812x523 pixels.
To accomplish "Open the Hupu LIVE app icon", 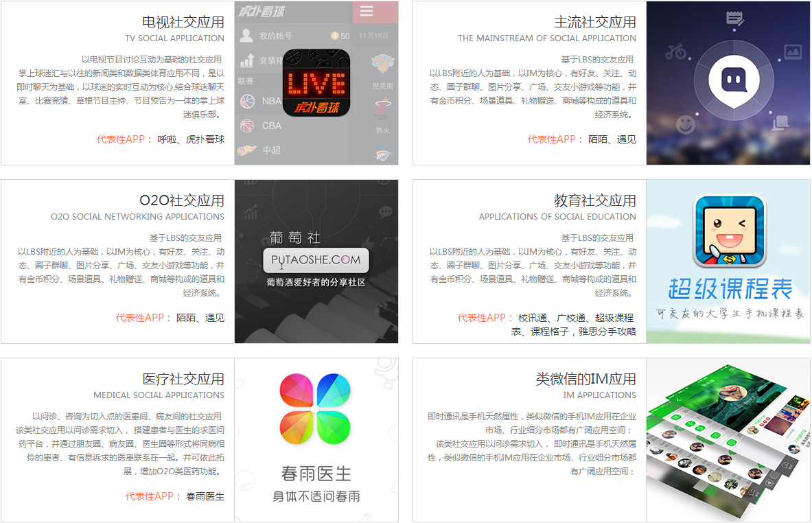I will (316, 82).
